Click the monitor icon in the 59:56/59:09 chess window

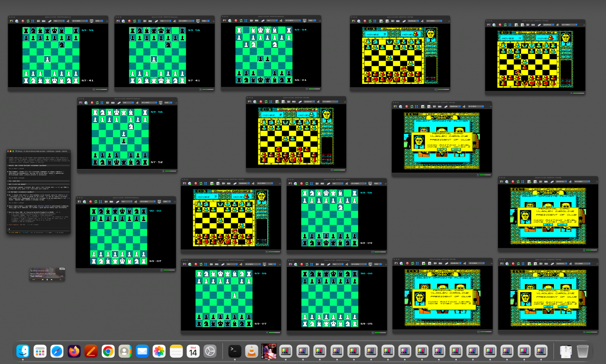[x=370, y=183]
